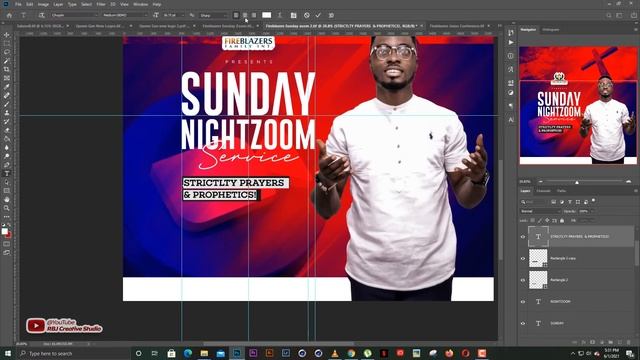
Task: Open the layer blending mode dropdown
Action: pyautogui.click(x=541, y=211)
